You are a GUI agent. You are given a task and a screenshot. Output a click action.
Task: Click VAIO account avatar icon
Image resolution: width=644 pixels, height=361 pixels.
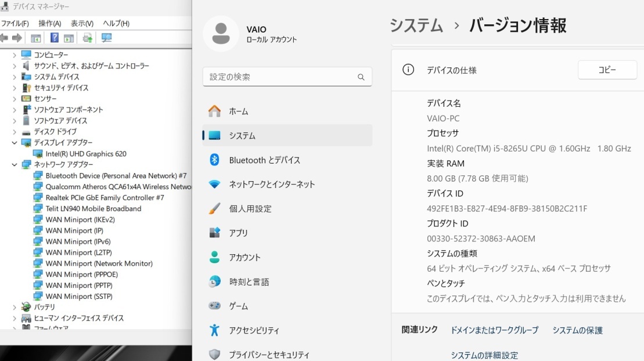(x=221, y=34)
